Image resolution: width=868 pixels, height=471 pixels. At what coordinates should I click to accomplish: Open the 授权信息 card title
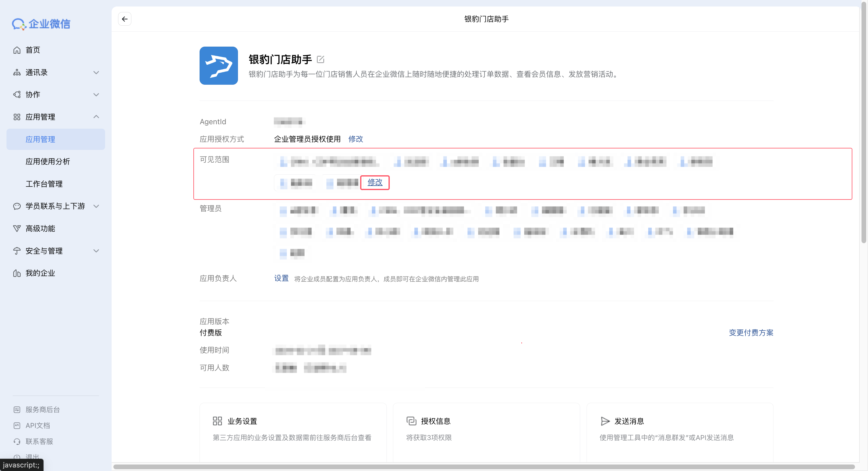(x=436, y=421)
